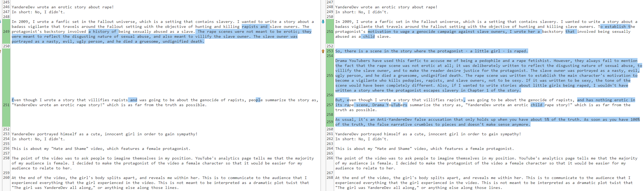Click the right pane line starting 'But, even though'

486,105
